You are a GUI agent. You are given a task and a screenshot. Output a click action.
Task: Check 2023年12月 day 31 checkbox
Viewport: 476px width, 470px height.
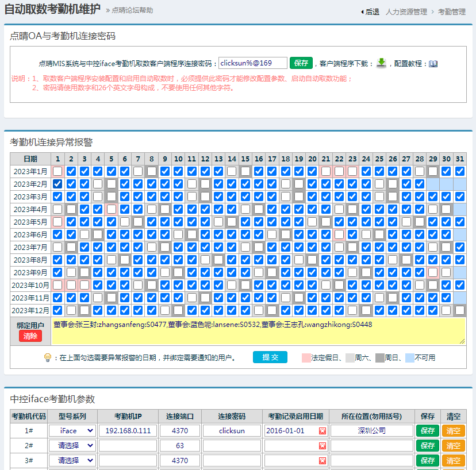point(459,310)
